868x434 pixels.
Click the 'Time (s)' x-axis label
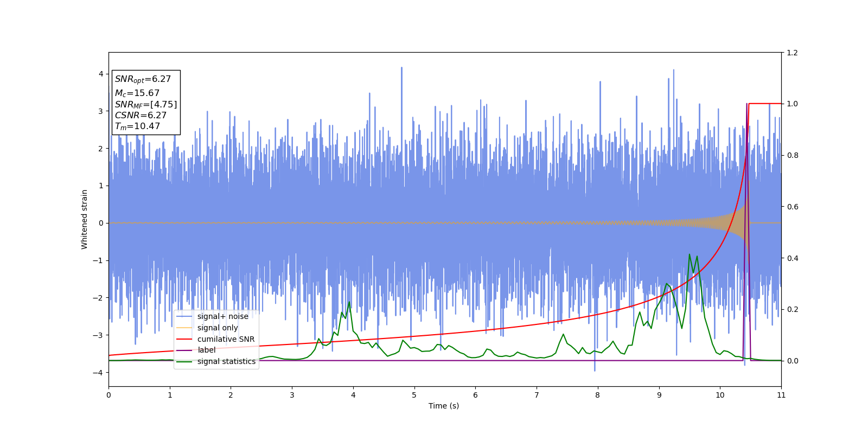(x=444, y=406)
